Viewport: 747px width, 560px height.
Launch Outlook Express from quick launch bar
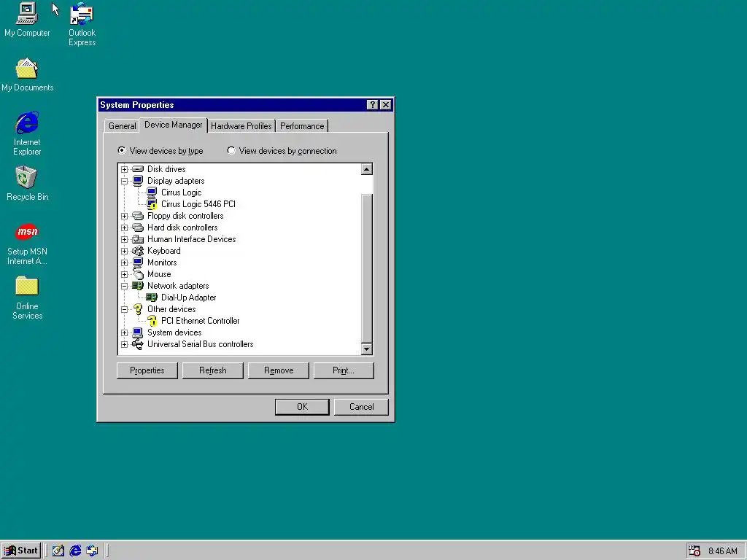pyautogui.click(x=92, y=551)
